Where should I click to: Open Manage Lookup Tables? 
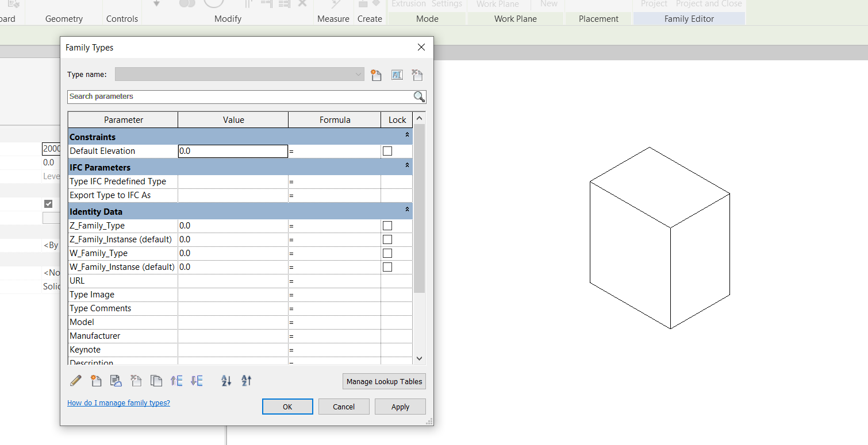383,381
